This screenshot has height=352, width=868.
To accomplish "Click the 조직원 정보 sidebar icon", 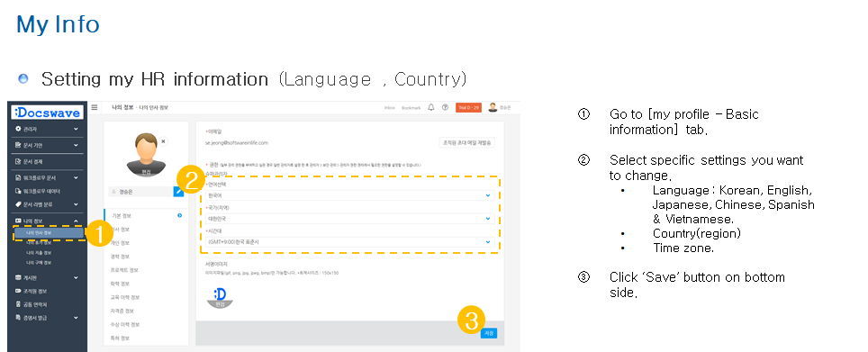I will tap(18, 291).
